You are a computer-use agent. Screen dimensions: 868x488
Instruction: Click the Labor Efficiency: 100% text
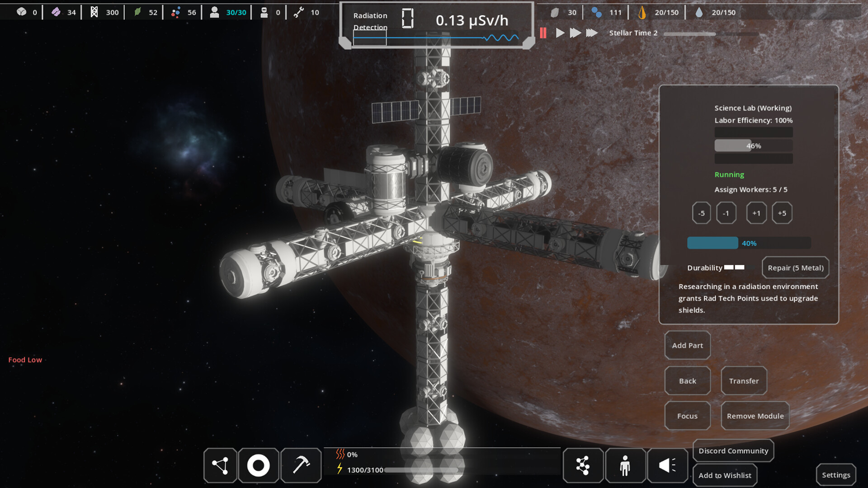coord(753,120)
